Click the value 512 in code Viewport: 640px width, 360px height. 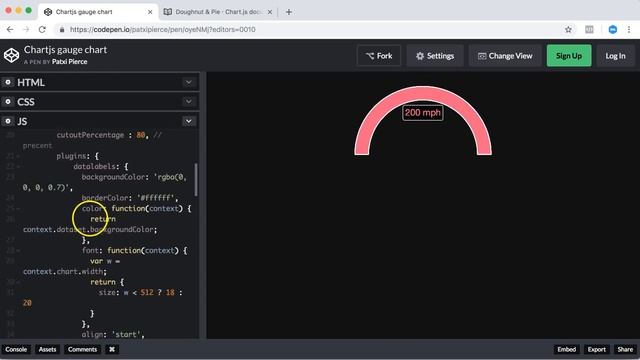tap(147, 293)
